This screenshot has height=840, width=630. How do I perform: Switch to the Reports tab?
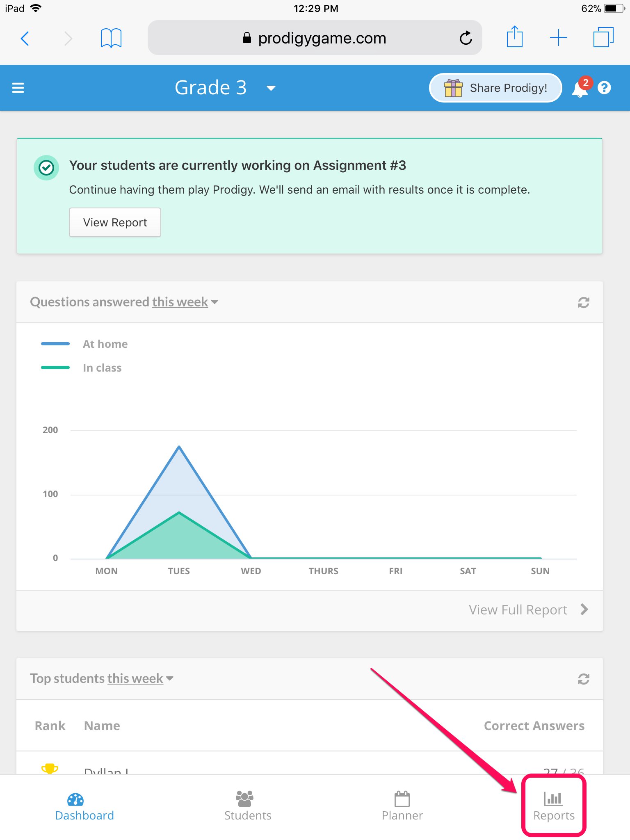553,807
